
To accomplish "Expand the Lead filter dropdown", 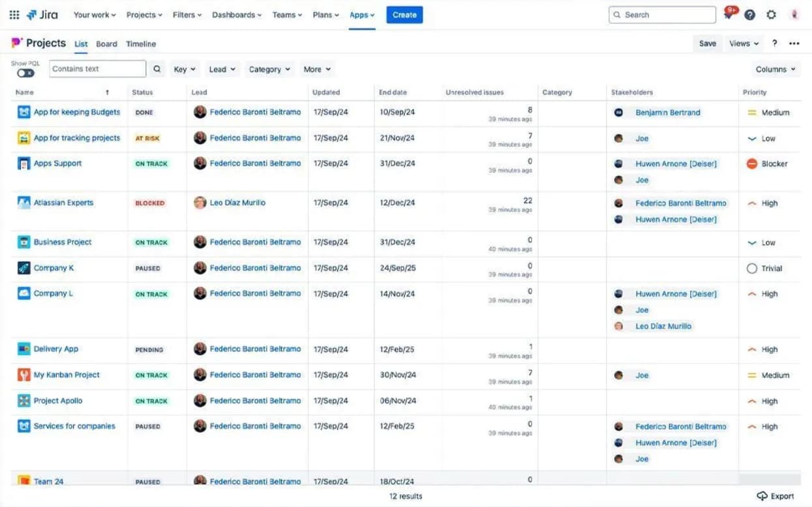I will click(x=222, y=69).
